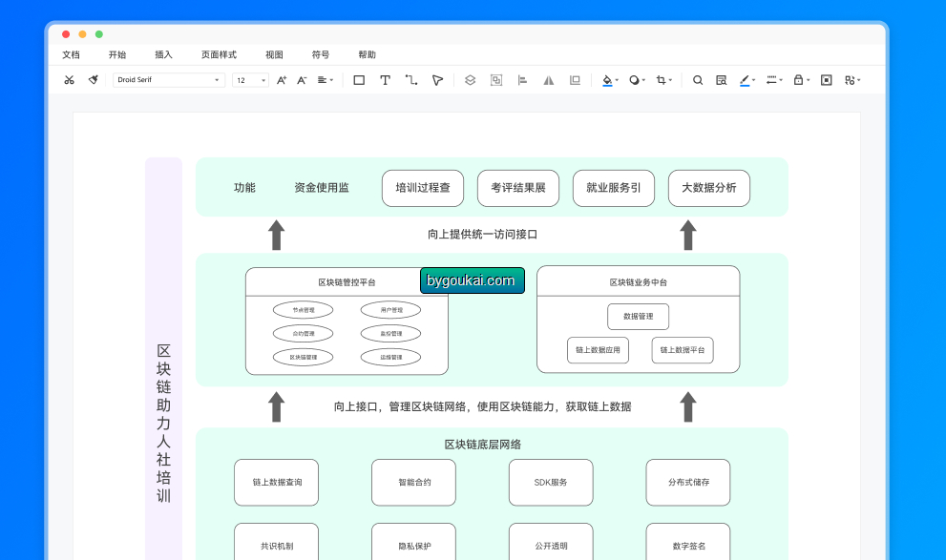946x560 pixels.
Task: Click the 培训过程查 rounded box
Action: point(423,188)
